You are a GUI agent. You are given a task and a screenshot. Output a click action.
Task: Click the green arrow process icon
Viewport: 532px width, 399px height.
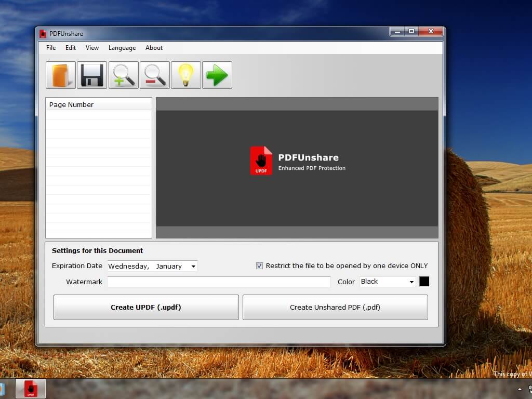click(217, 75)
